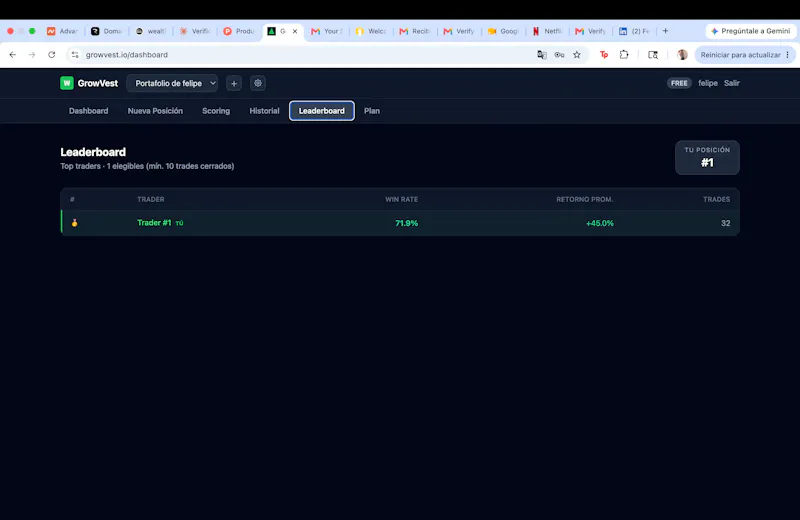This screenshot has width=800, height=520.
Task: Click the FREE plan badge
Action: pyautogui.click(x=679, y=83)
